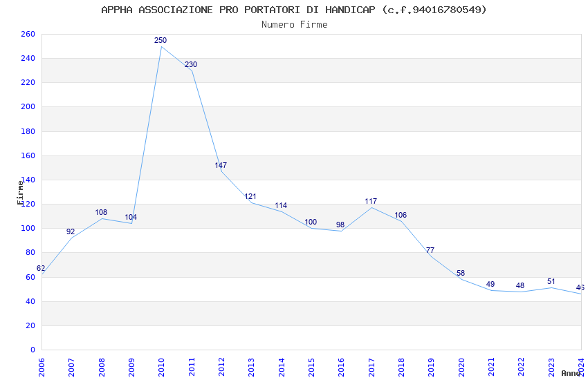Select the 240 y-axis tick label
588x380 pixels.
pos(28,59)
